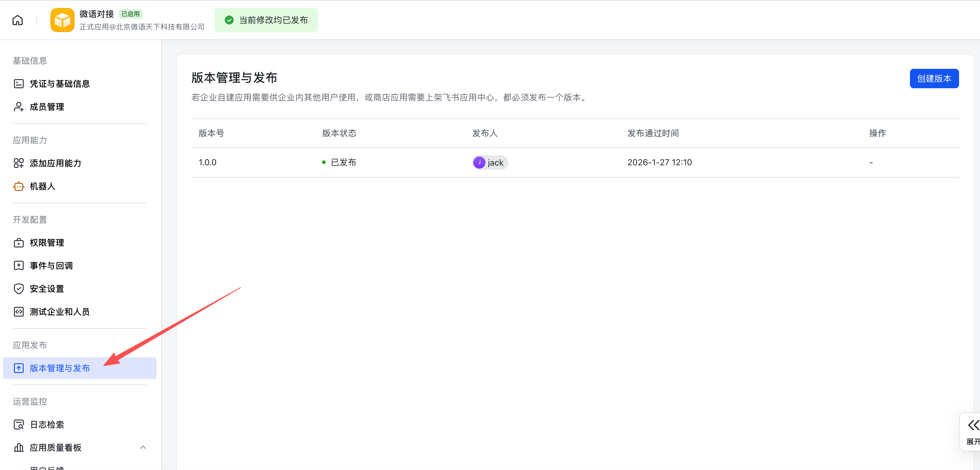
Task: Click the green 已发布 status dot
Action: pos(324,162)
